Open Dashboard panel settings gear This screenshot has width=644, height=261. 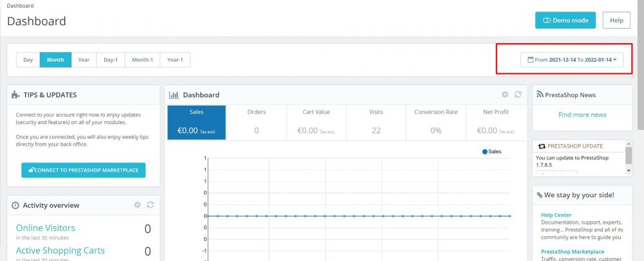505,94
